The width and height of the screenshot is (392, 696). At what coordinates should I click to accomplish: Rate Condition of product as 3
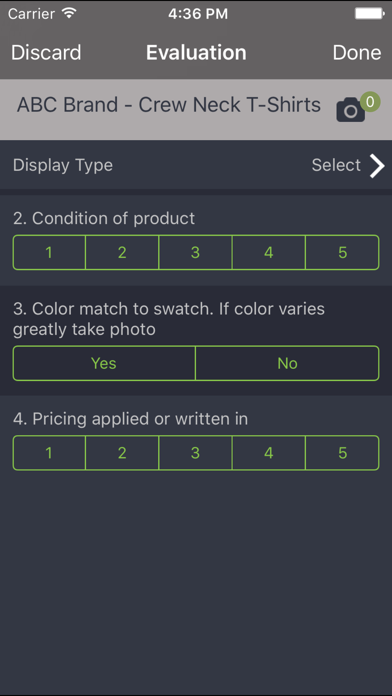point(195,252)
